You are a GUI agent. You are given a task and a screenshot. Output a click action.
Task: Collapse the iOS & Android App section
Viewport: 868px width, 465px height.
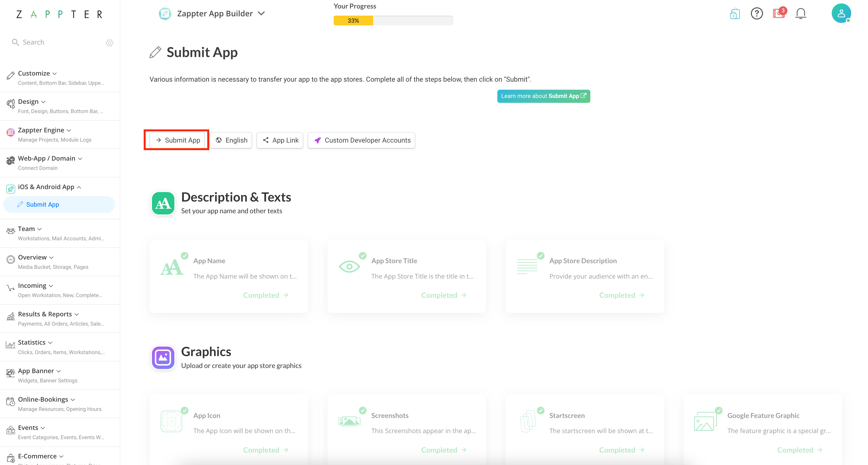click(x=79, y=187)
